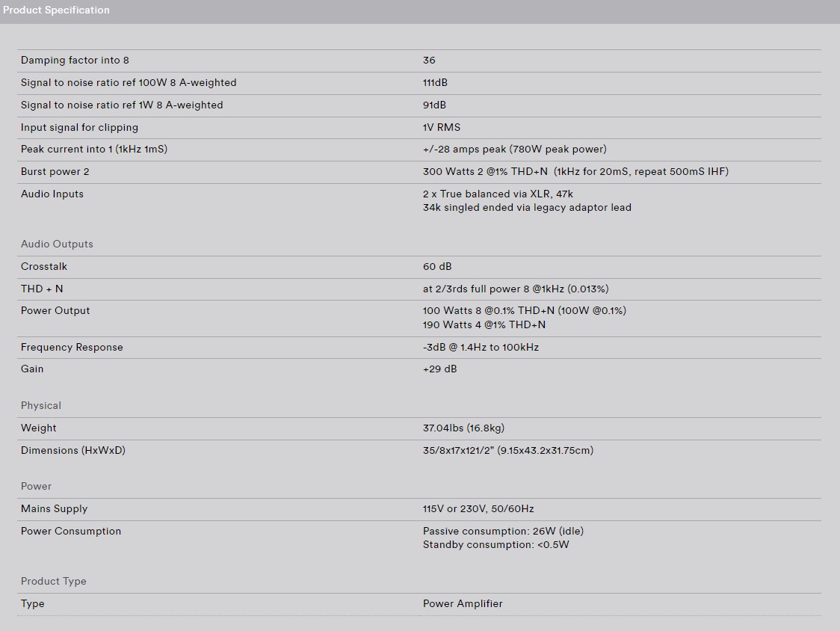The height and width of the screenshot is (631, 840).
Task: Select the Peak current into 1 row label
Action: pos(94,150)
